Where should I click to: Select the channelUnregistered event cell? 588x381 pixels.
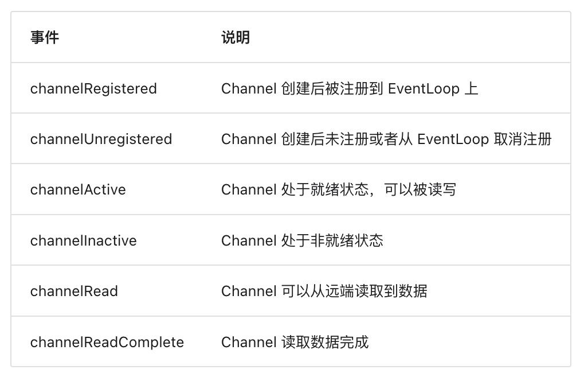(x=101, y=139)
